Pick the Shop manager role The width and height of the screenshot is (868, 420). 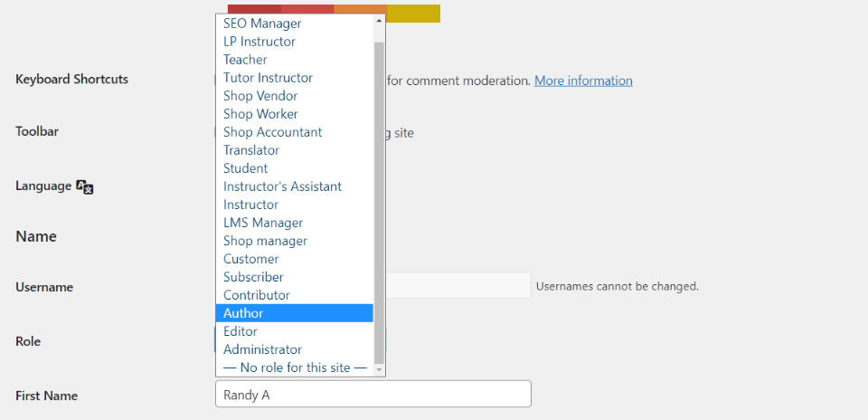point(265,241)
